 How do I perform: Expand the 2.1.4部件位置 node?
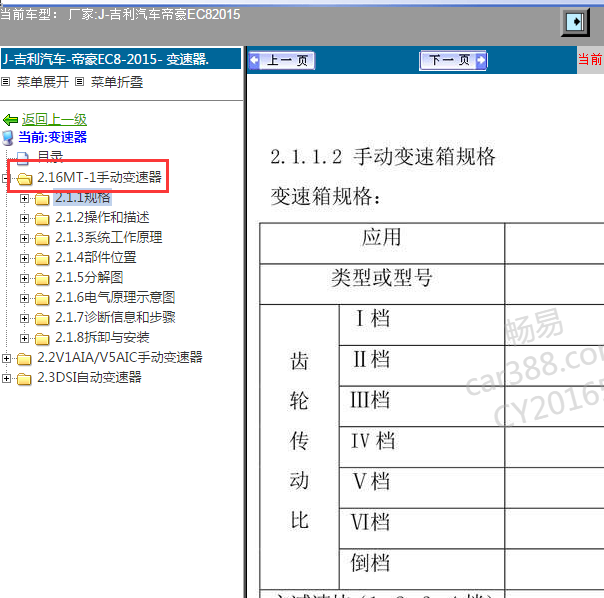pos(24,258)
